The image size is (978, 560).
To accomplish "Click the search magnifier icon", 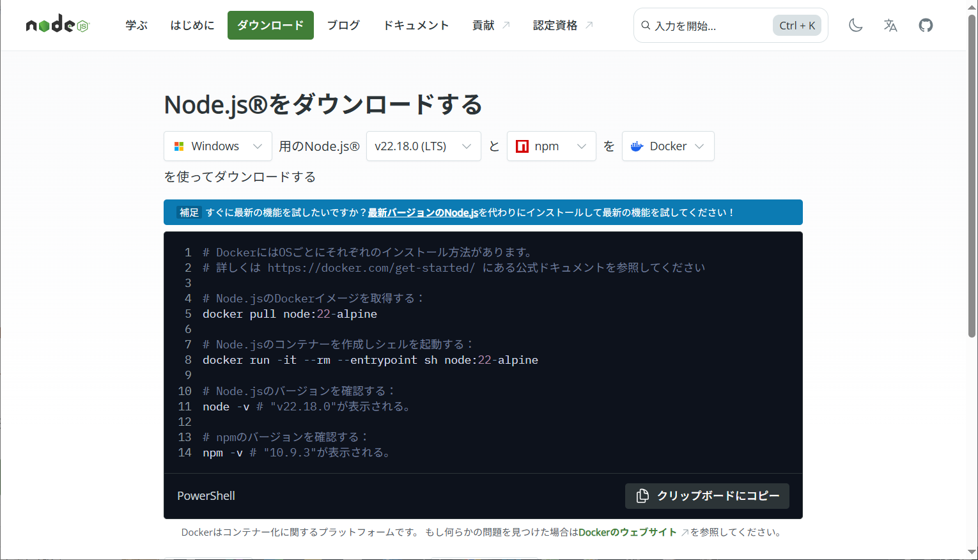I will click(x=646, y=26).
